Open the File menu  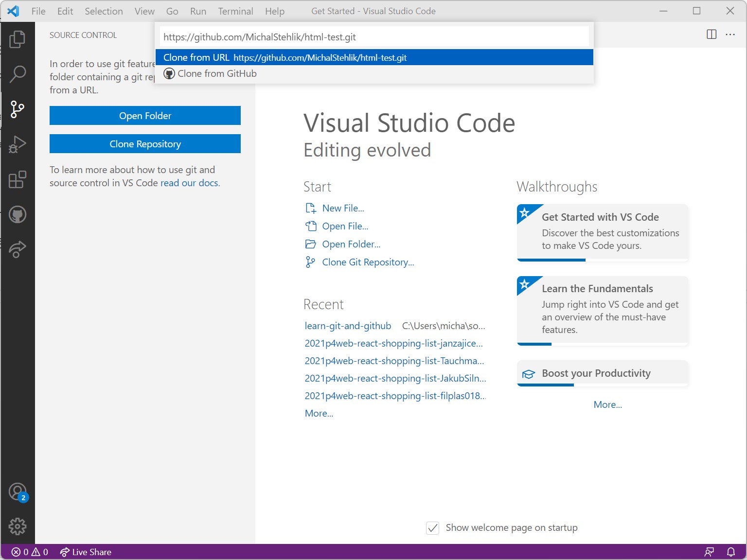[38, 11]
